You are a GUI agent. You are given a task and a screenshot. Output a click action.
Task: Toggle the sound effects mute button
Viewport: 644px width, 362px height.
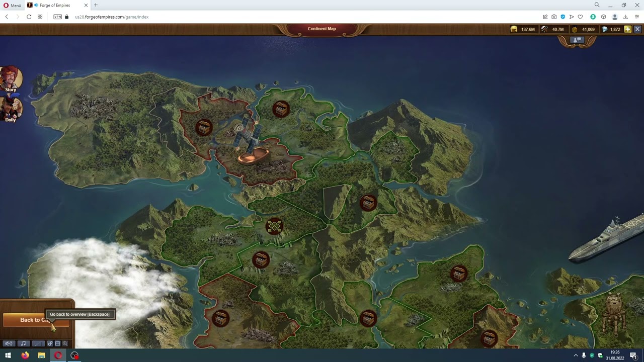[x=9, y=343]
